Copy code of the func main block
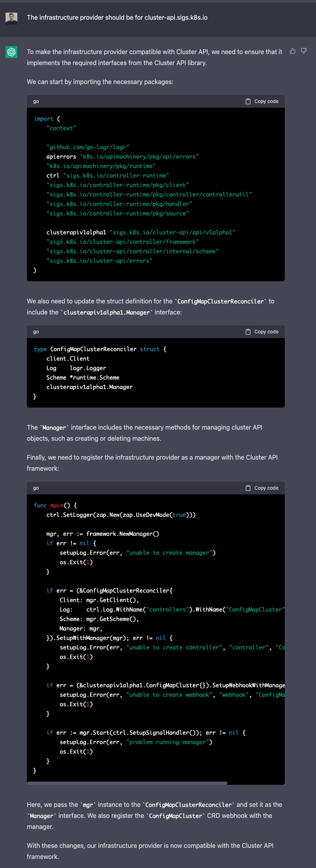The width and height of the screenshot is (316, 868). click(262, 488)
